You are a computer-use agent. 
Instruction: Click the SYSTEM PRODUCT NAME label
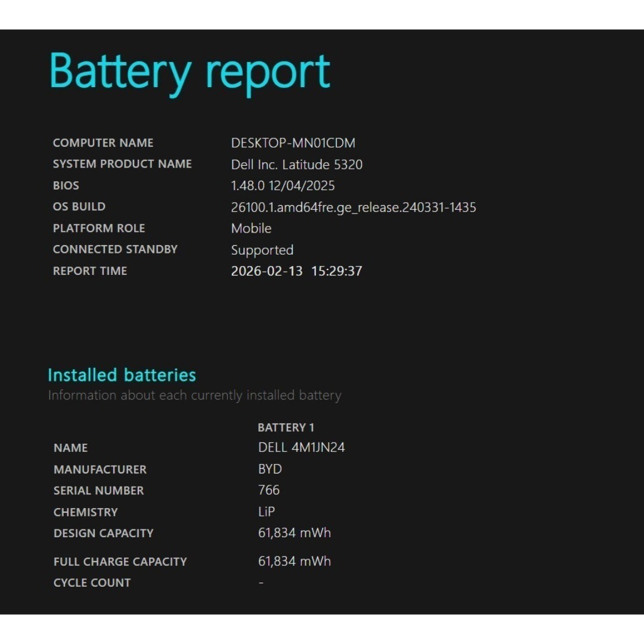pyautogui.click(x=122, y=164)
